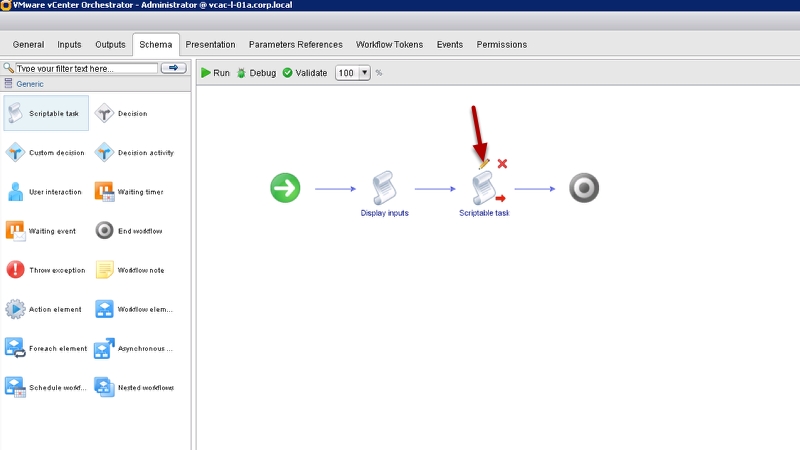This screenshot has height=450, width=800.
Task: Pick the Decision element icon
Action: point(104,114)
